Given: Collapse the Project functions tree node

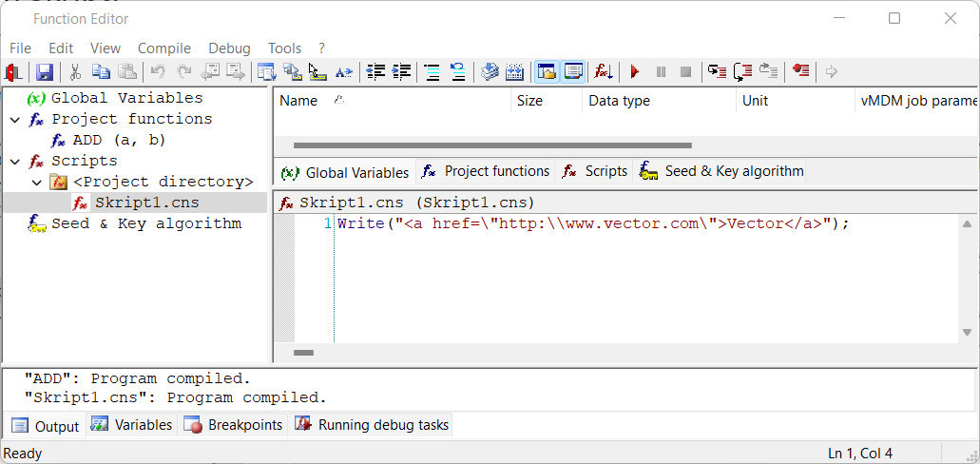Looking at the screenshot, I should (15, 120).
